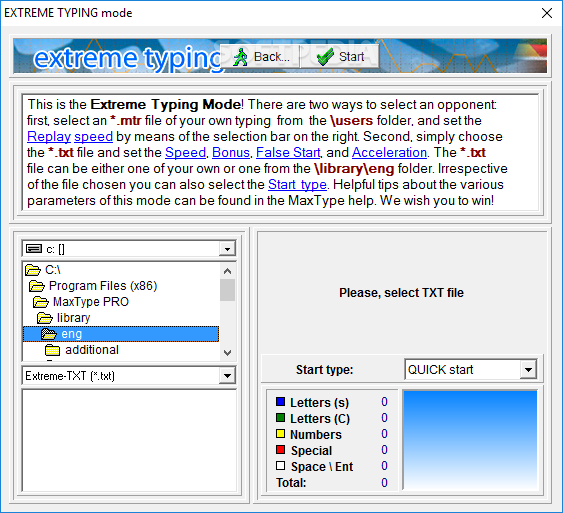
Task: Follow the Speed link in the description
Action: point(185,153)
